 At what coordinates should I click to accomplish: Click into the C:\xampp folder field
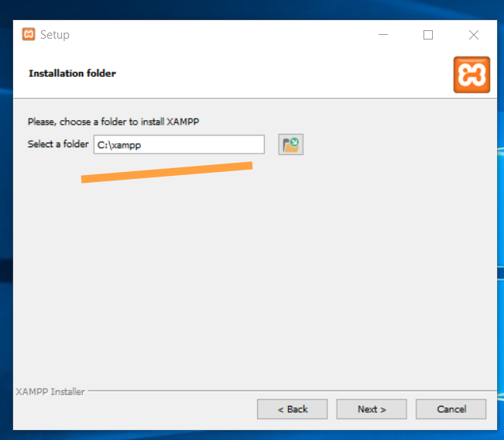pos(179,144)
